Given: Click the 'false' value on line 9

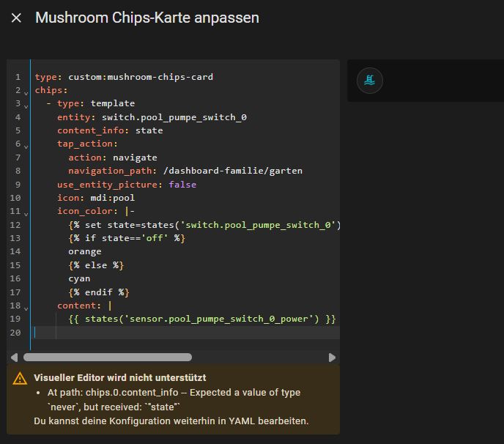Looking at the screenshot, I should (182, 185).
